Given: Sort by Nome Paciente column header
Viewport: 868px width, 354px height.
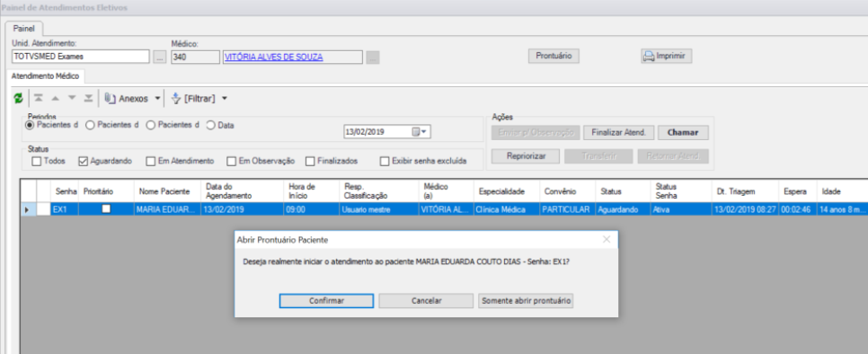Looking at the screenshot, I should [x=166, y=191].
